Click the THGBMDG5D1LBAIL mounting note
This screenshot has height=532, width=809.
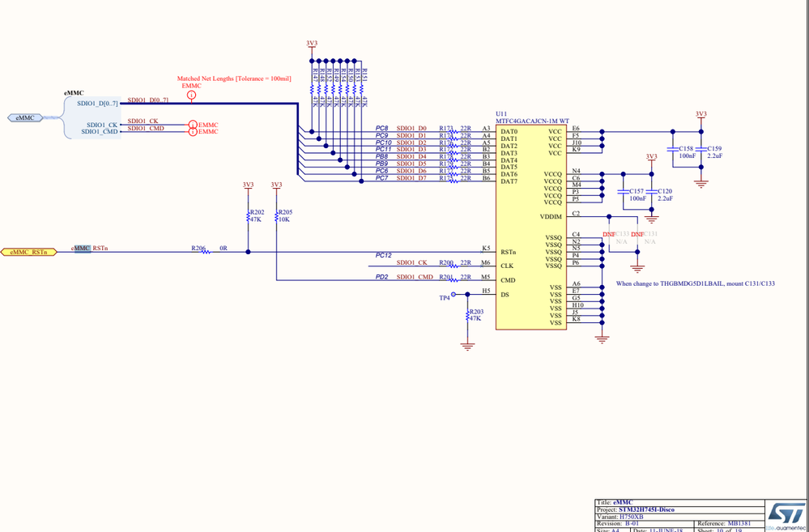coord(696,283)
